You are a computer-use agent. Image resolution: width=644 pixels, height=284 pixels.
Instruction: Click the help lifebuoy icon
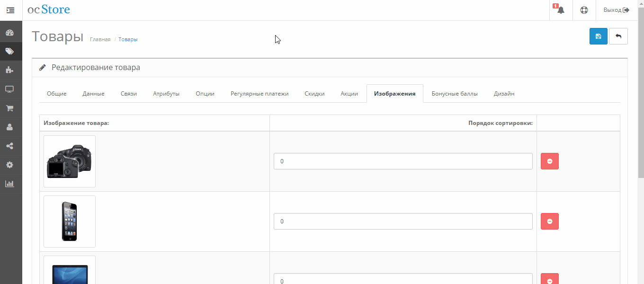(584, 10)
